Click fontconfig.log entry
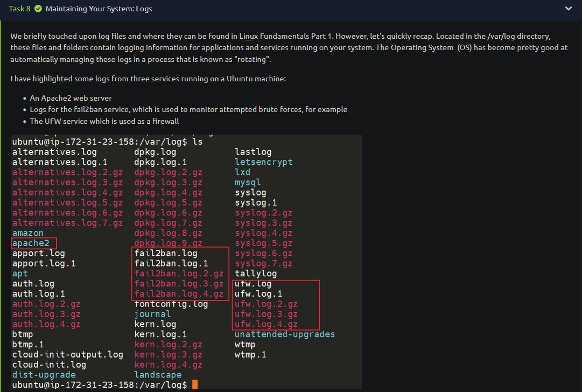 [x=171, y=304]
